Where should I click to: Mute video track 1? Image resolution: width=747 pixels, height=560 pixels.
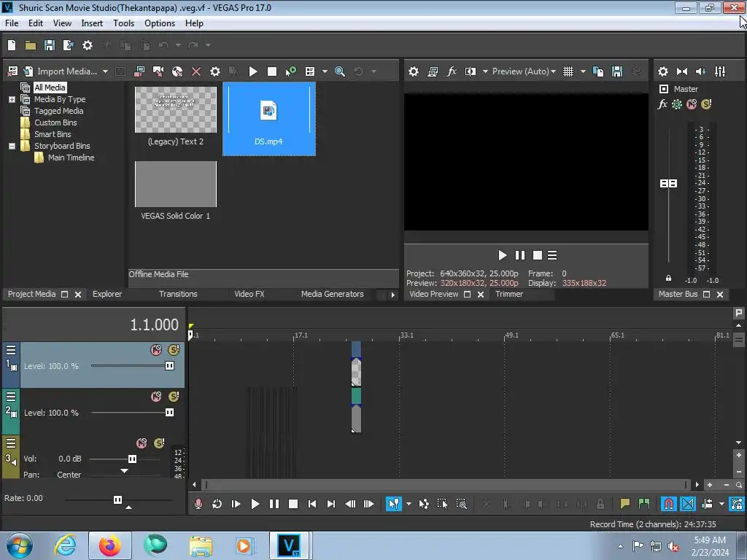[156, 350]
